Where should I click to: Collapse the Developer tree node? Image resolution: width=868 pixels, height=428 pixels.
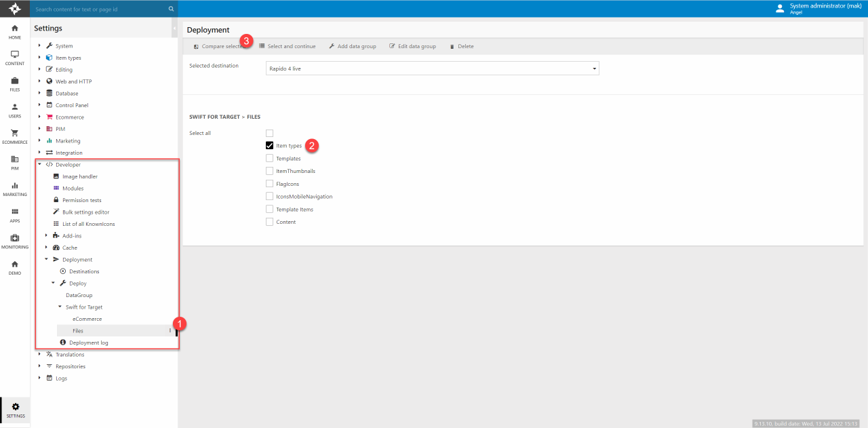click(39, 165)
